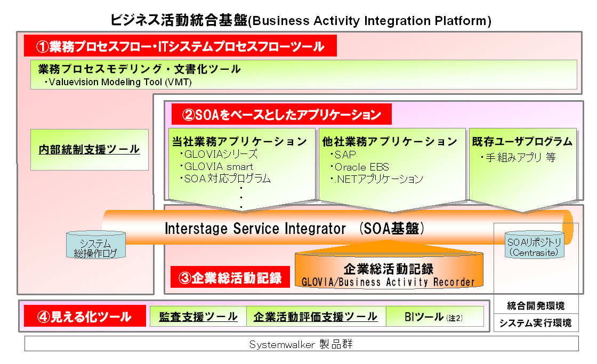
Task: Open the 内部統制支援ツール link
Action: [89, 149]
